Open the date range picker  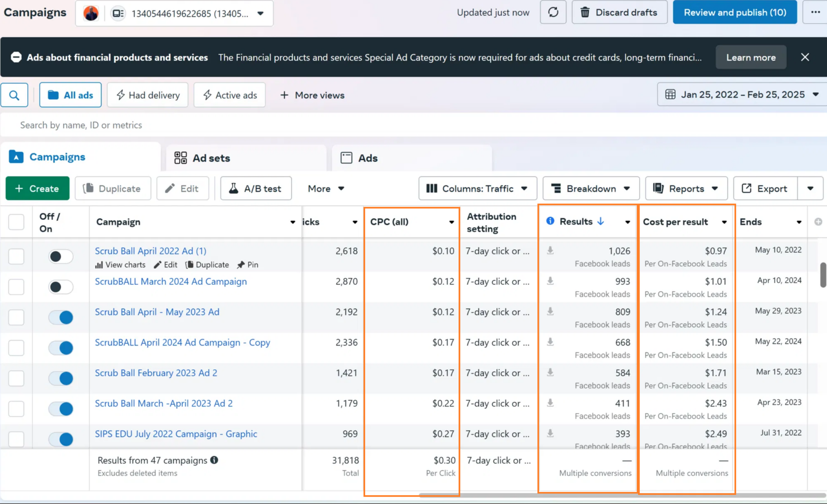(x=742, y=95)
